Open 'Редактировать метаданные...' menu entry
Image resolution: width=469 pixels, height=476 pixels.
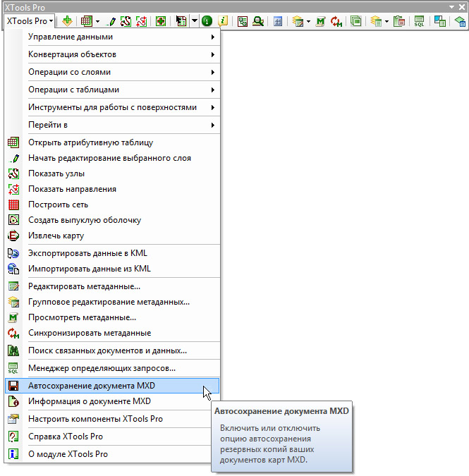tap(112, 286)
